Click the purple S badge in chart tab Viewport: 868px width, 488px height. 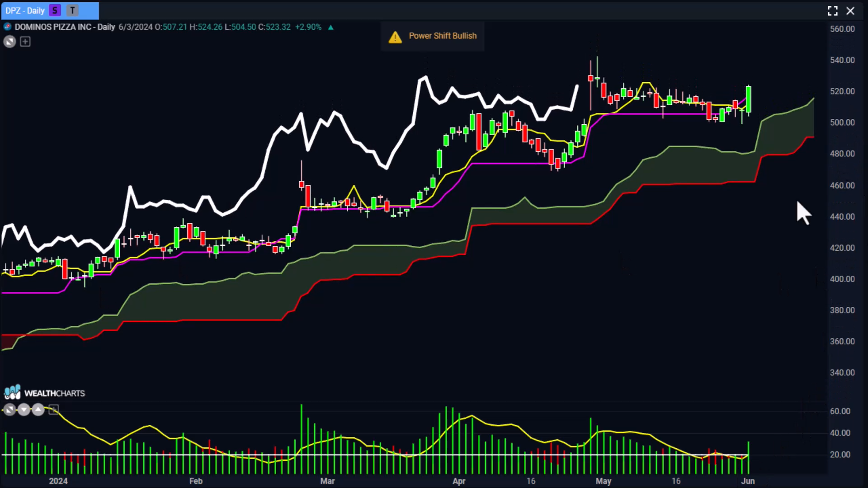pos(55,10)
